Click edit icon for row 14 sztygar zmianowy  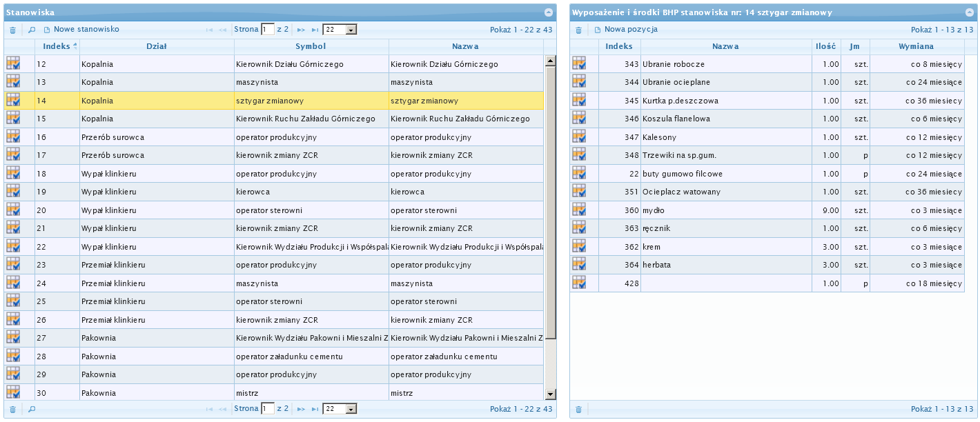point(13,100)
